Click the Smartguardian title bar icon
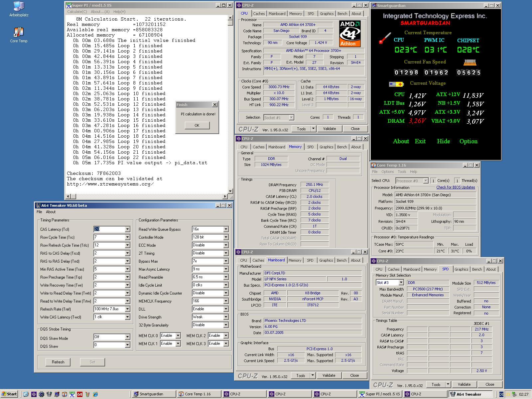This screenshot has height=399, width=532. tap(374, 5)
